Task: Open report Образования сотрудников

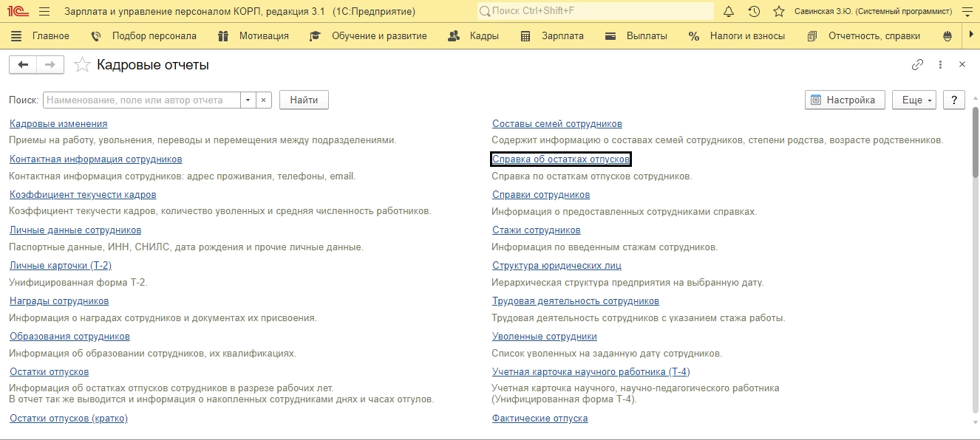Action: (69, 337)
